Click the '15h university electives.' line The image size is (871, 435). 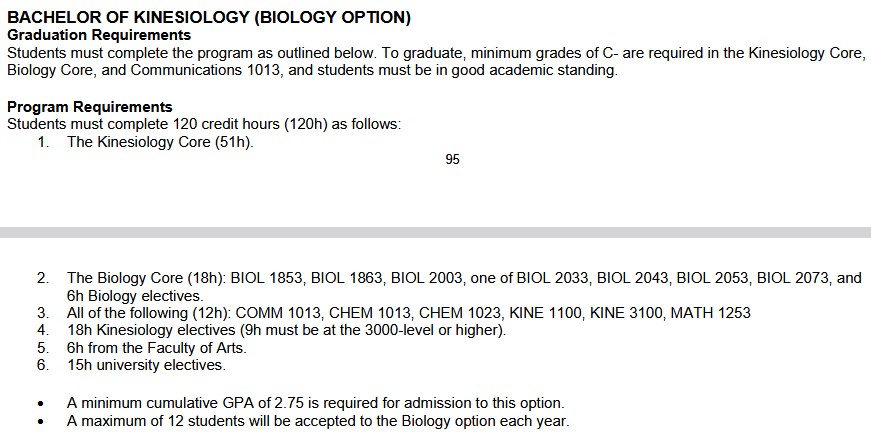(147, 366)
